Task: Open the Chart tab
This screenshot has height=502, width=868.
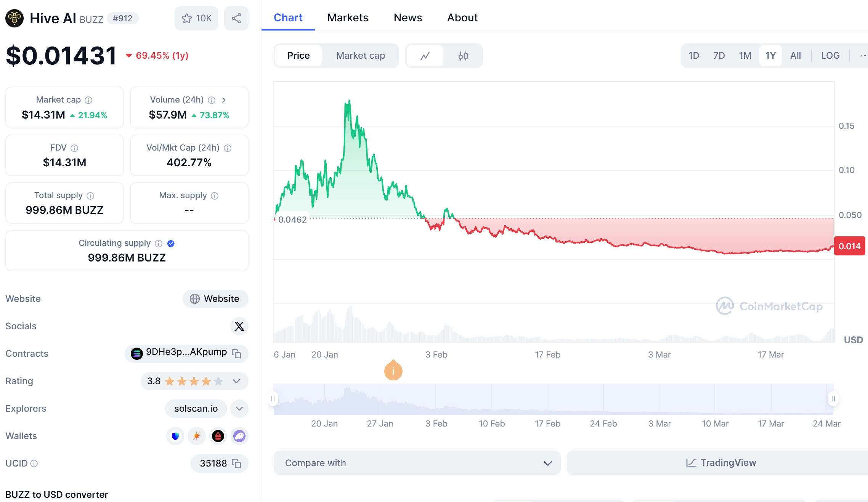Action: 288,18
